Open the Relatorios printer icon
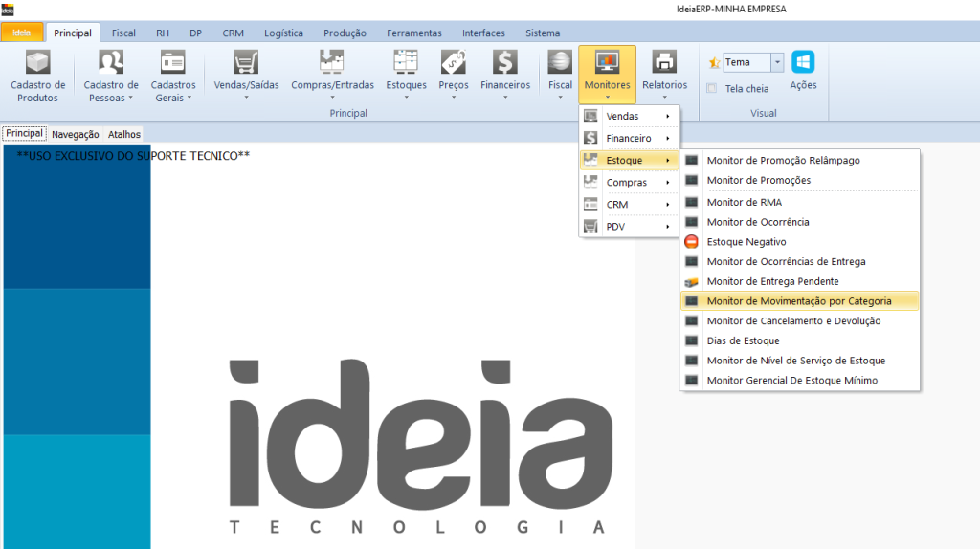Viewport: 980px width, 549px height. (x=664, y=63)
